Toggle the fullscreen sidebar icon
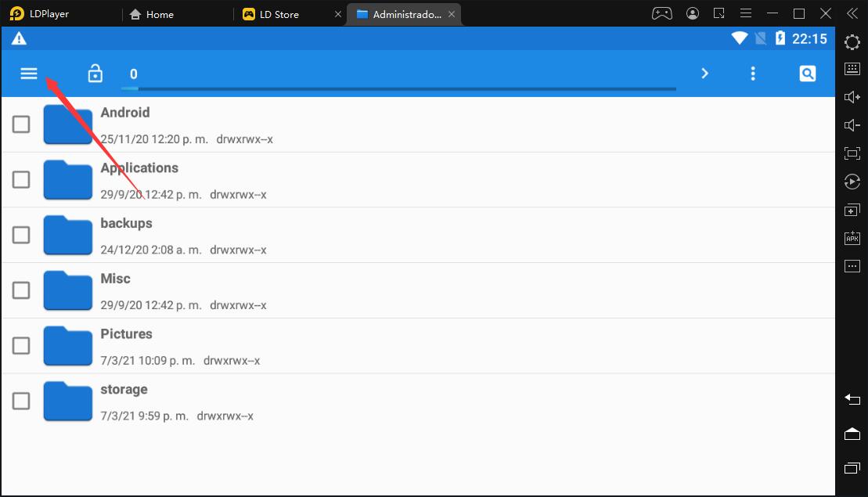868x497 pixels. [x=852, y=153]
